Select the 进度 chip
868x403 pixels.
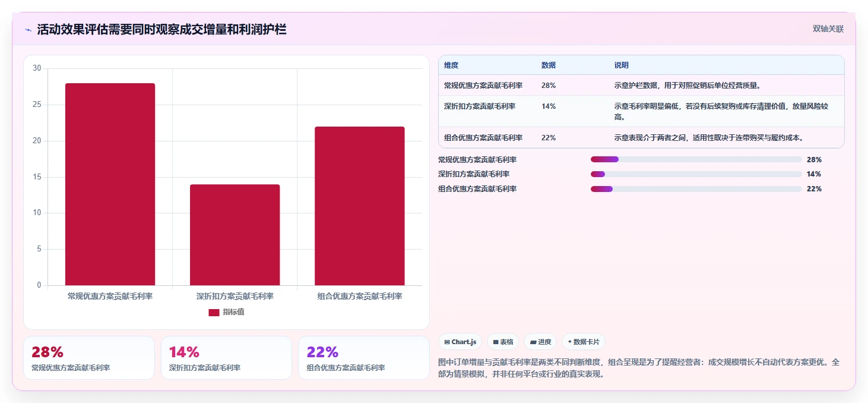pyautogui.click(x=540, y=342)
